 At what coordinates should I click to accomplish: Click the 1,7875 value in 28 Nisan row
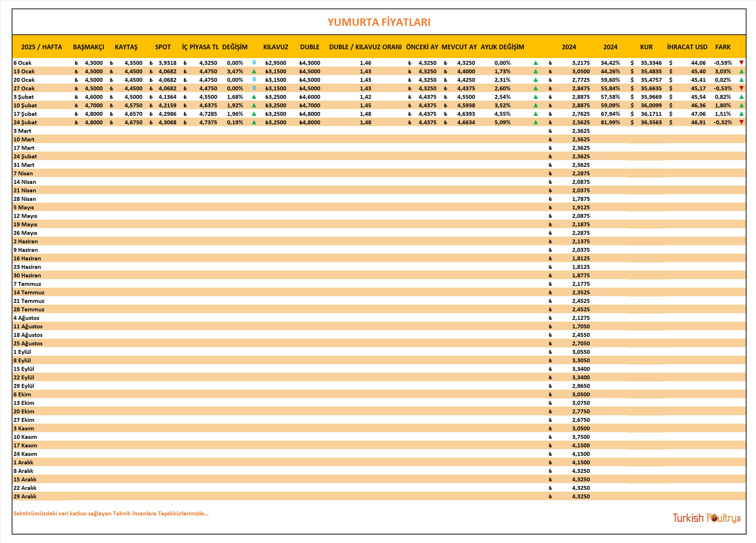pos(581,199)
